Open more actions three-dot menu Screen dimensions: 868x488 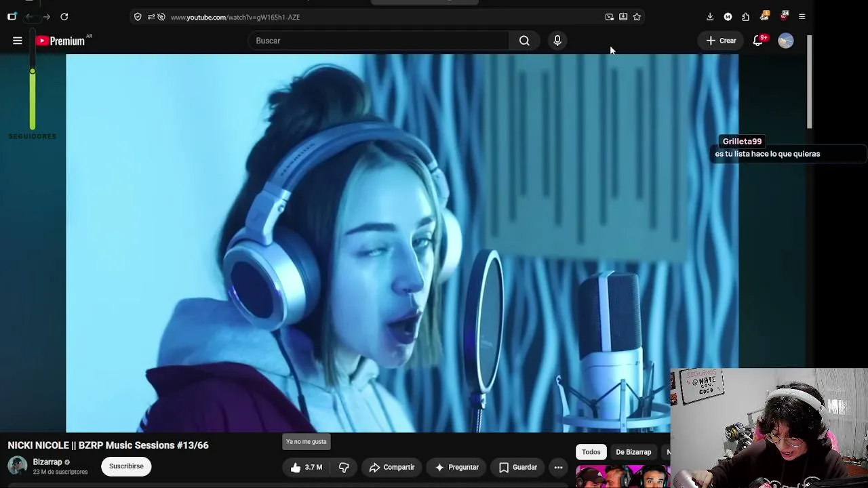pyautogui.click(x=558, y=467)
